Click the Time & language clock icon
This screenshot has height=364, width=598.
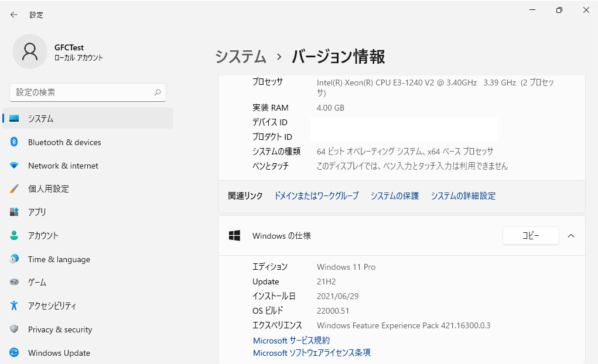[x=14, y=259]
